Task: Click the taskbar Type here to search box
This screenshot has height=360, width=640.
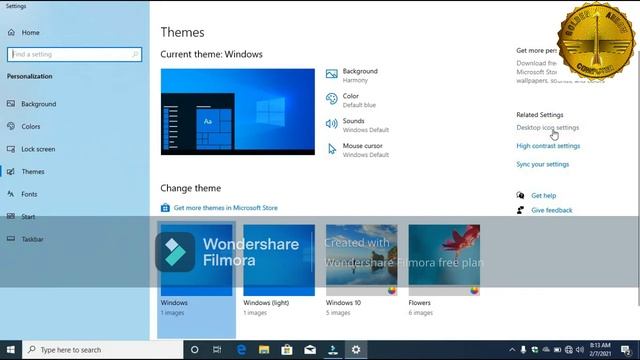Action: click(x=103, y=350)
